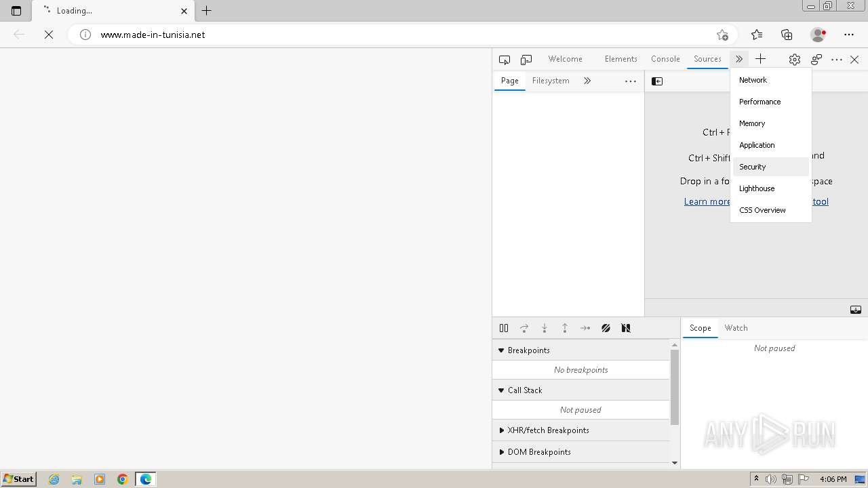Click the debugger pane scrollbar thumb
868x488 pixels.
pyautogui.click(x=675, y=388)
